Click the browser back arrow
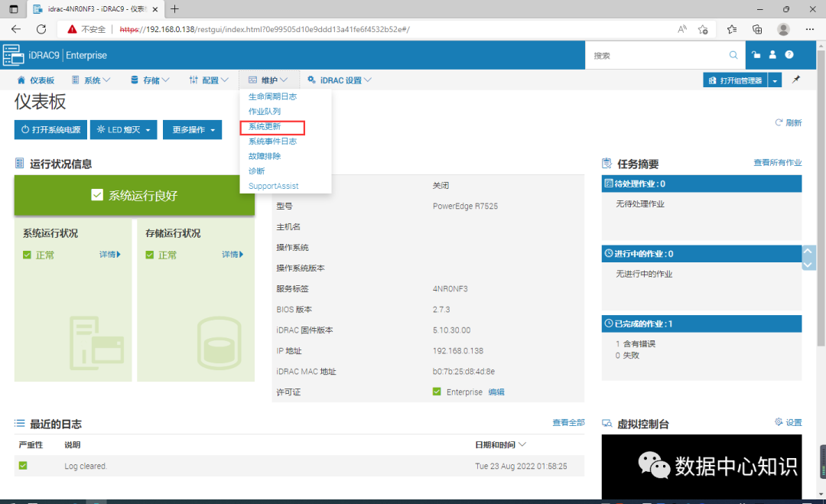 coord(16,29)
